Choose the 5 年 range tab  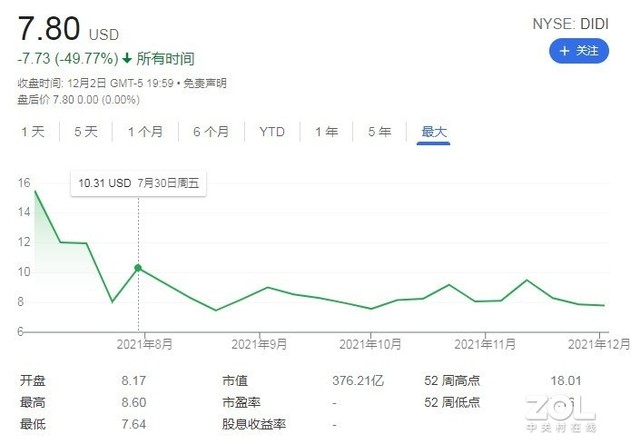coord(380,131)
